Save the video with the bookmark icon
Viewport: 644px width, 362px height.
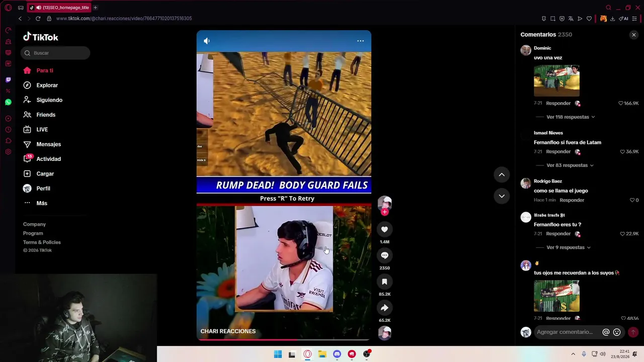click(384, 282)
